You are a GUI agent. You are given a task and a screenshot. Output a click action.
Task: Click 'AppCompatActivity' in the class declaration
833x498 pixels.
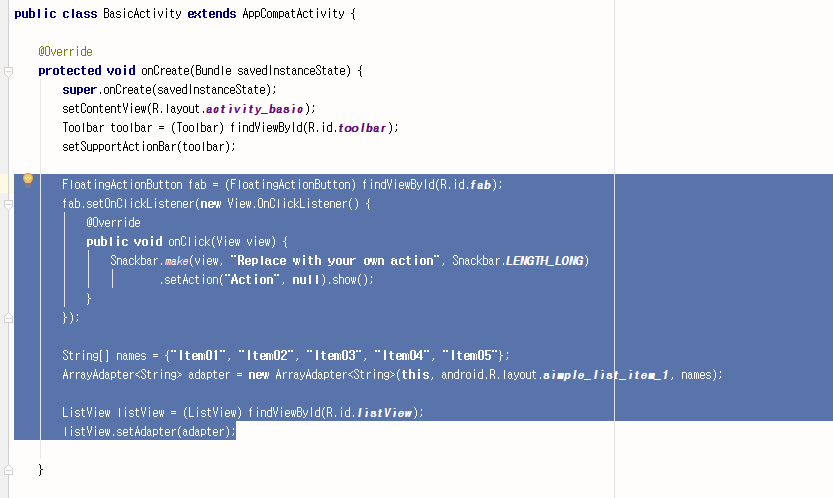pyautogui.click(x=293, y=14)
